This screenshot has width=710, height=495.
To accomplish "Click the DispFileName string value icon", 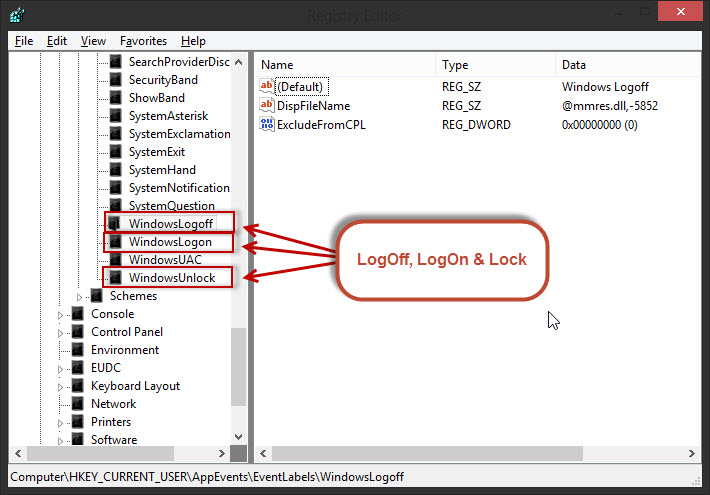I will tap(267, 106).
